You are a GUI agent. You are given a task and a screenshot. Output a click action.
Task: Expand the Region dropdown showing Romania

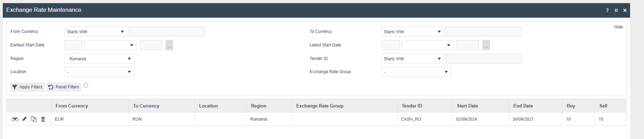point(99,59)
